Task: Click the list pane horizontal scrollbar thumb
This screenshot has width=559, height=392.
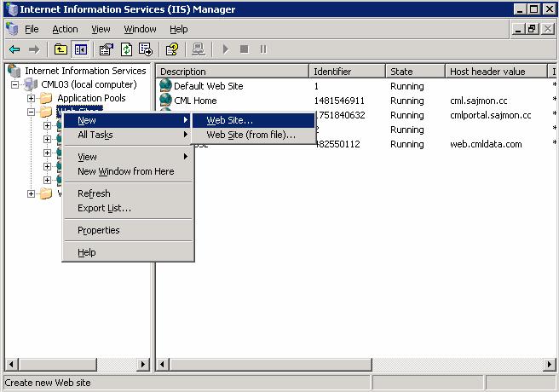Action: click(x=271, y=364)
